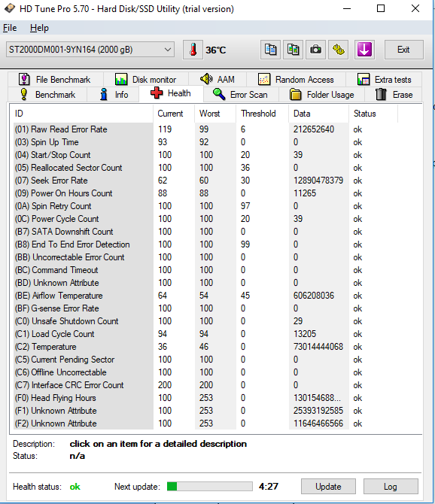Image resolution: width=435 pixels, height=504 pixels.
Task: Click the Status column header
Action: [373, 114]
